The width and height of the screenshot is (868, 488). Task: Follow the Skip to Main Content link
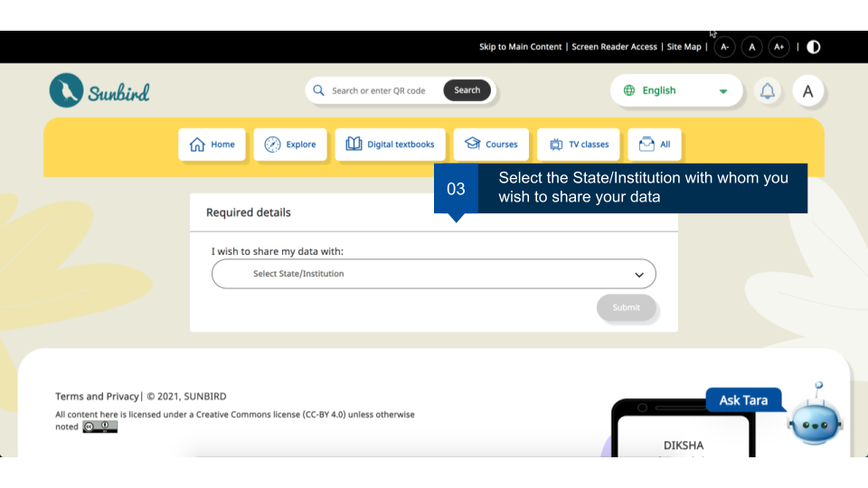520,47
